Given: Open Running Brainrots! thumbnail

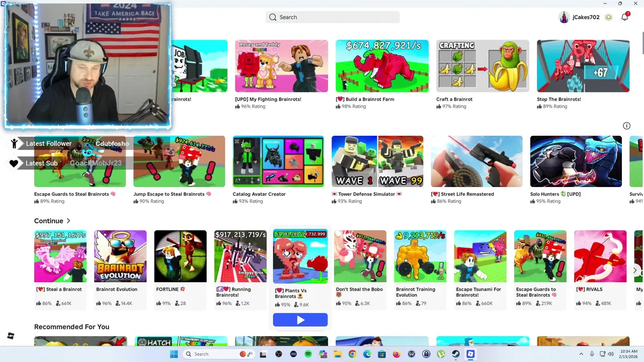Looking at the screenshot, I should pyautogui.click(x=240, y=256).
